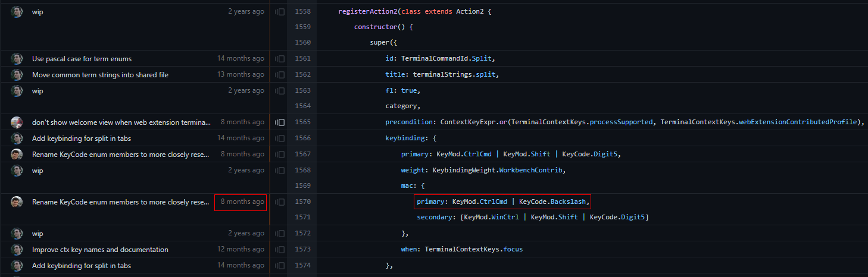Click avatar beside 'don't show welcome view' commit
This screenshot has width=868, height=277.
point(17,122)
